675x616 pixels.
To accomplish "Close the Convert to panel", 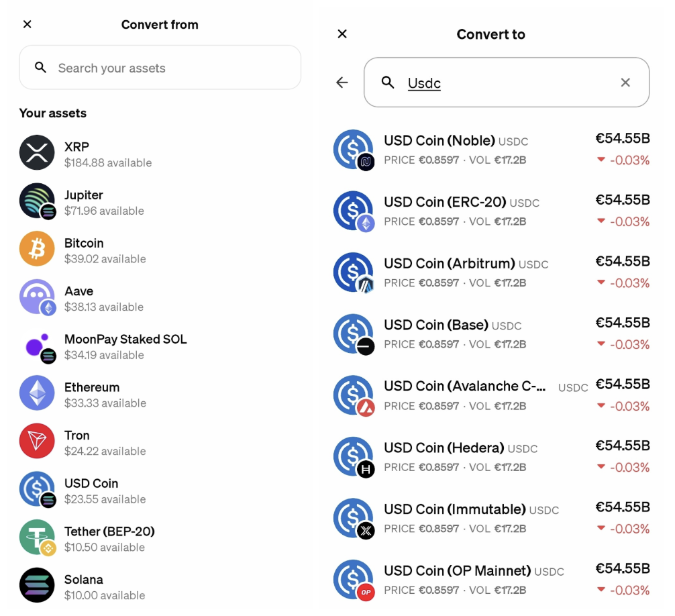I will click(x=342, y=34).
